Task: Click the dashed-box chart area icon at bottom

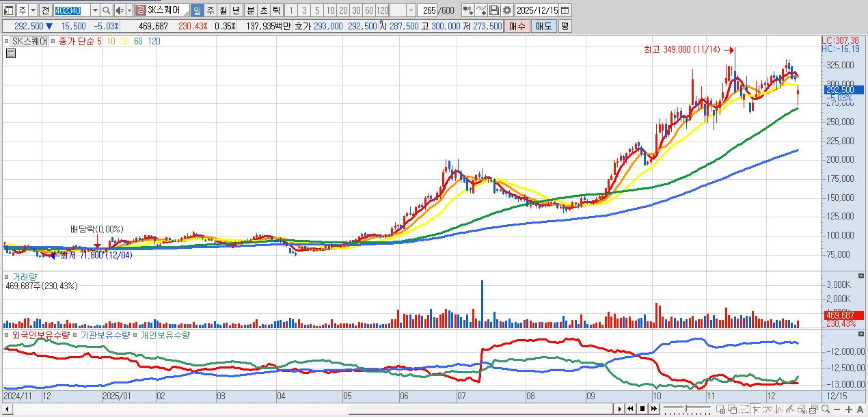Action: [744, 409]
